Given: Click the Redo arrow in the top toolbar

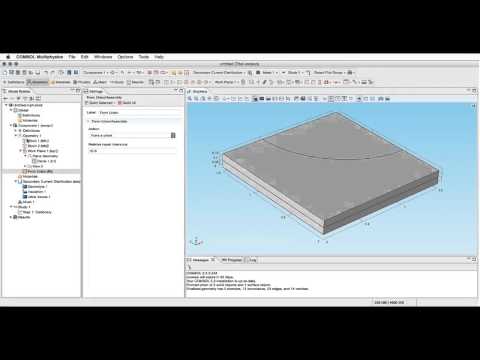Looking at the screenshot, I should click(53, 72).
